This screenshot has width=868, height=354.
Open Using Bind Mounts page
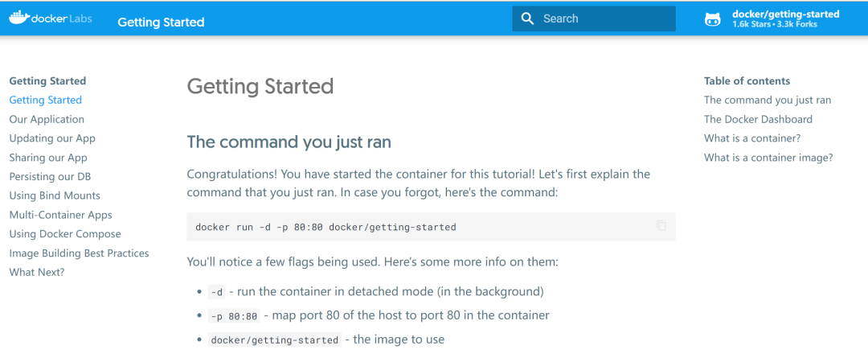click(x=55, y=196)
